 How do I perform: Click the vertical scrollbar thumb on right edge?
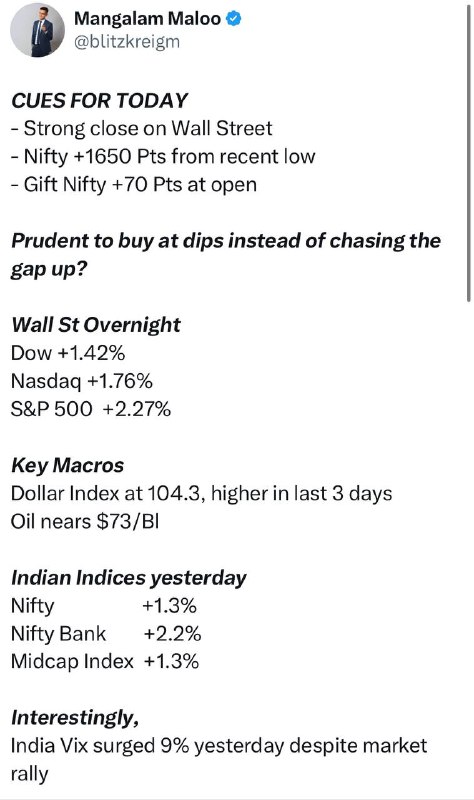[468, 153]
